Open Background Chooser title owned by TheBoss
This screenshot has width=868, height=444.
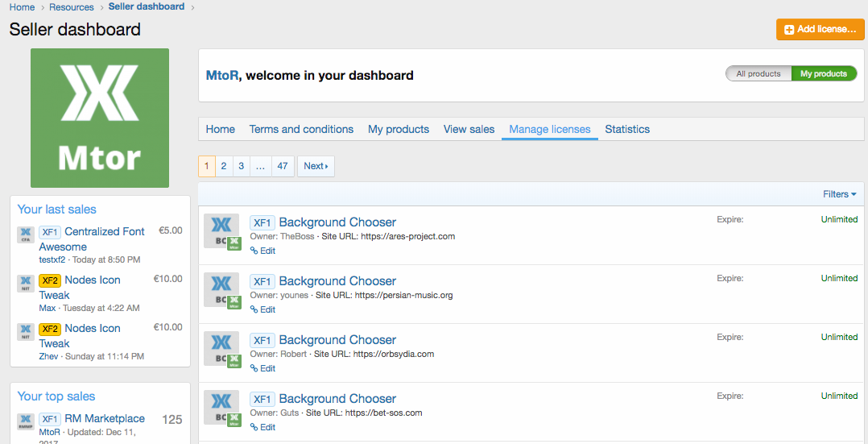click(337, 222)
